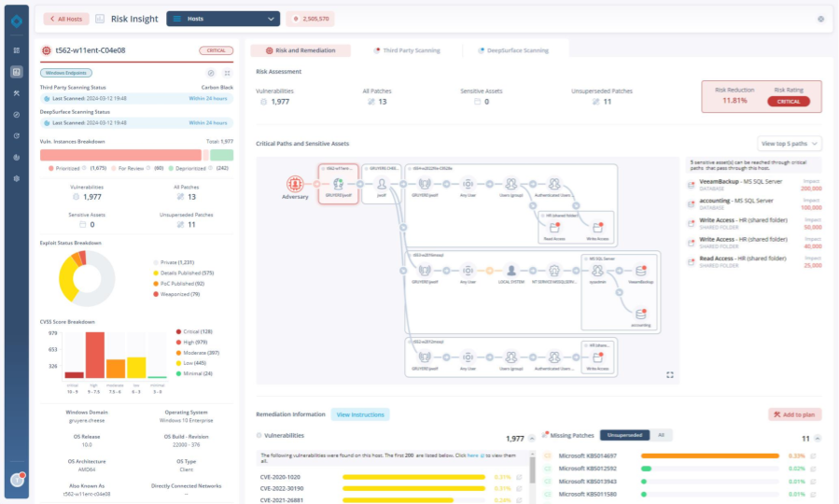Click the host panel expand icon

click(x=228, y=73)
